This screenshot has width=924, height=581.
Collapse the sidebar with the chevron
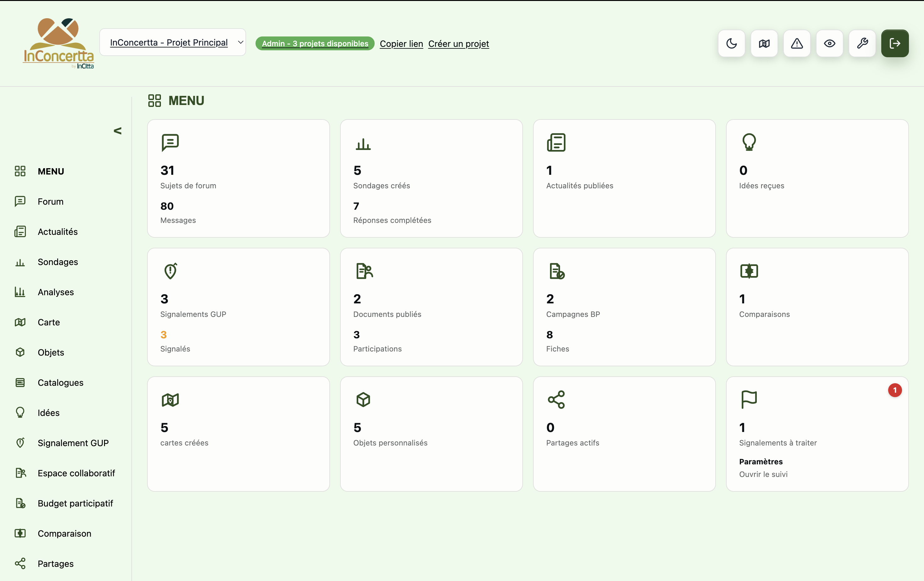tap(118, 131)
